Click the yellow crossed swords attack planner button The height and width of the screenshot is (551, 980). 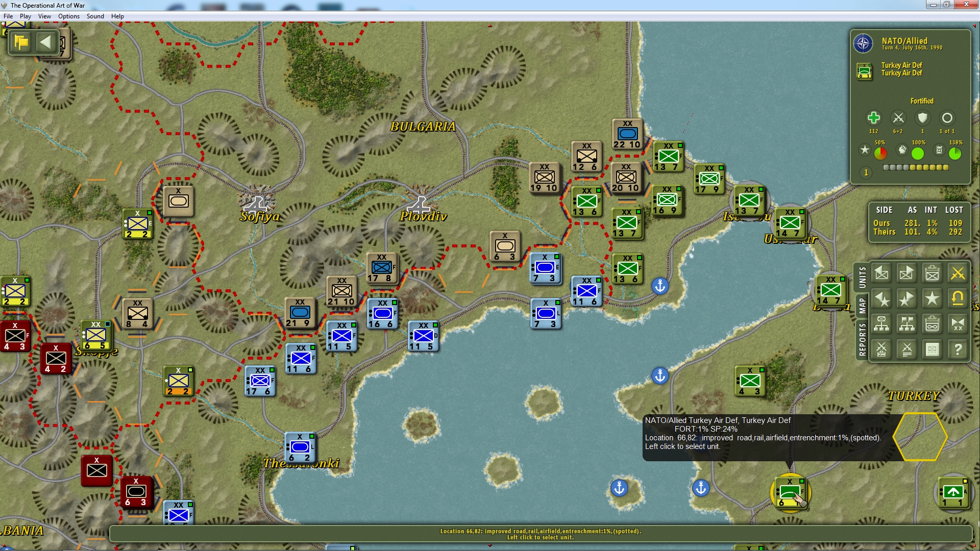pos(958,273)
